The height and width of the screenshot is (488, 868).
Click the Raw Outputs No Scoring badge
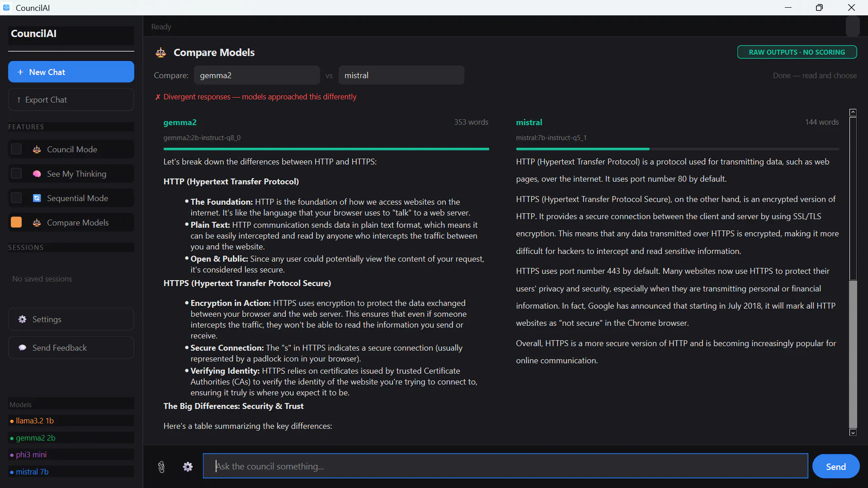click(797, 52)
